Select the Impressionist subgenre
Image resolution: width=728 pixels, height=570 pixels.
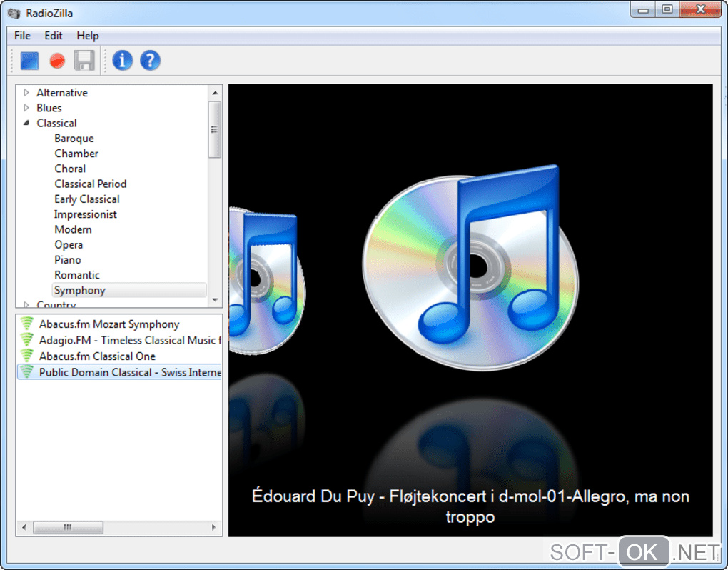point(86,214)
